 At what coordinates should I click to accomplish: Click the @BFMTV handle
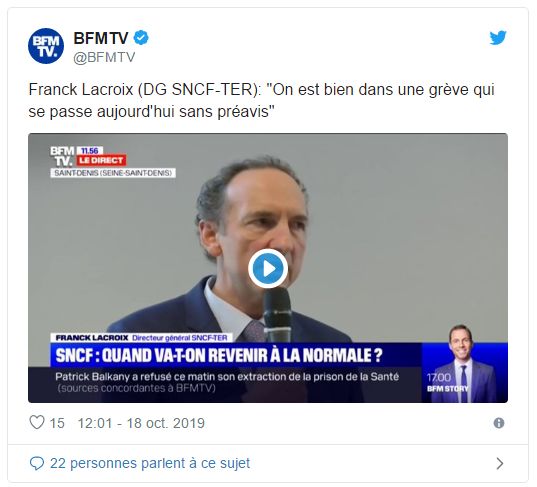104,57
